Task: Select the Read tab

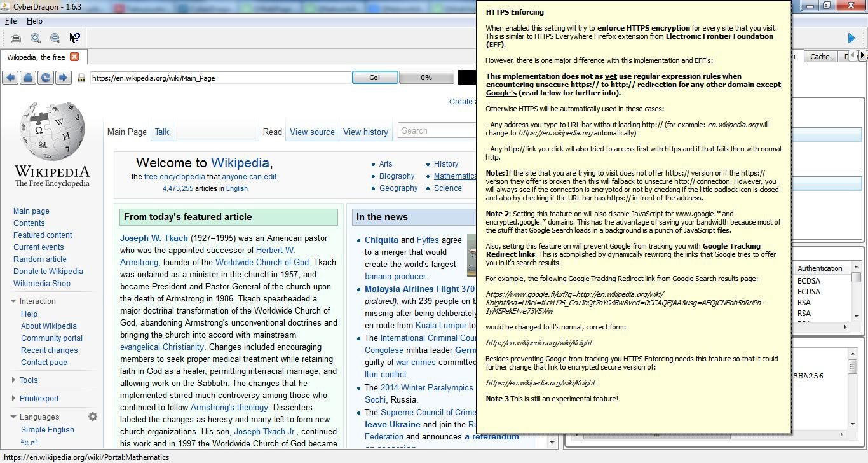Action: (x=273, y=132)
